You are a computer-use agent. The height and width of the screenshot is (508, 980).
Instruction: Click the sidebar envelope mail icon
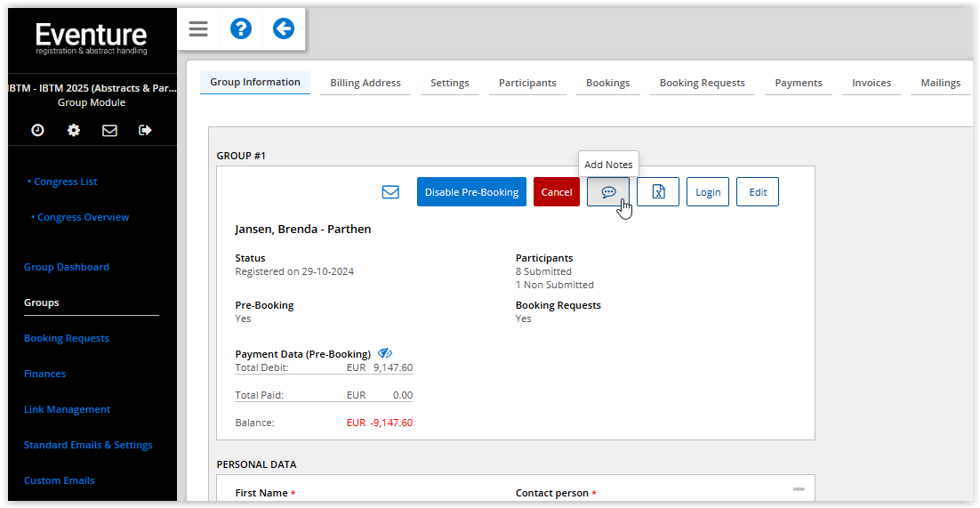(109, 130)
